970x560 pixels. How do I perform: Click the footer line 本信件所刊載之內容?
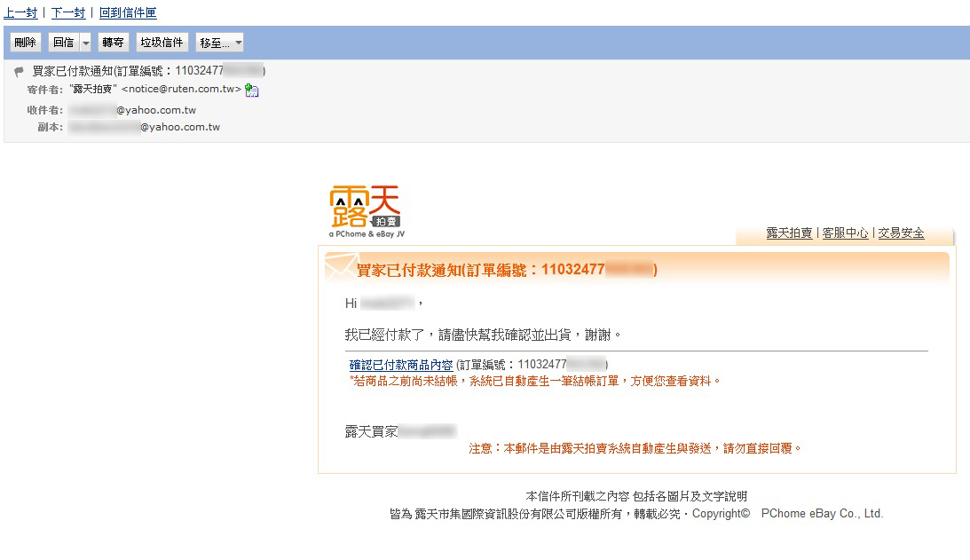[636, 497]
